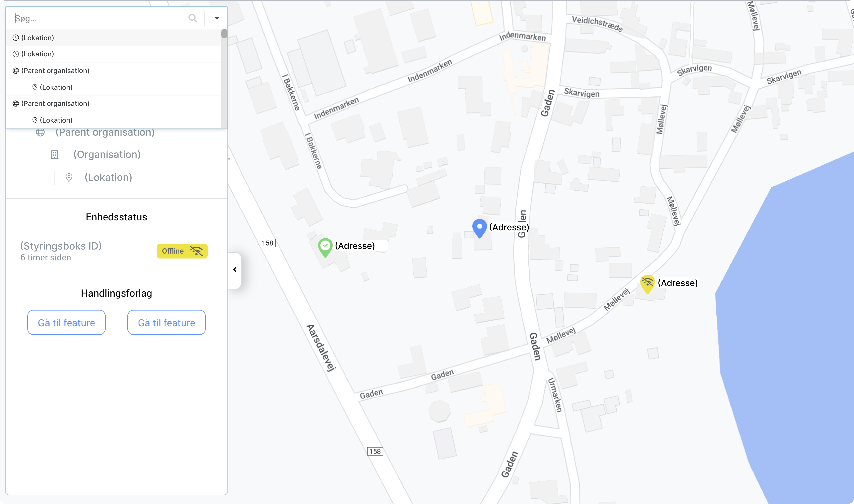Click the Offline no-wifi status badge
The height and width of the screenshot is (504, 854).
(182, 251)
